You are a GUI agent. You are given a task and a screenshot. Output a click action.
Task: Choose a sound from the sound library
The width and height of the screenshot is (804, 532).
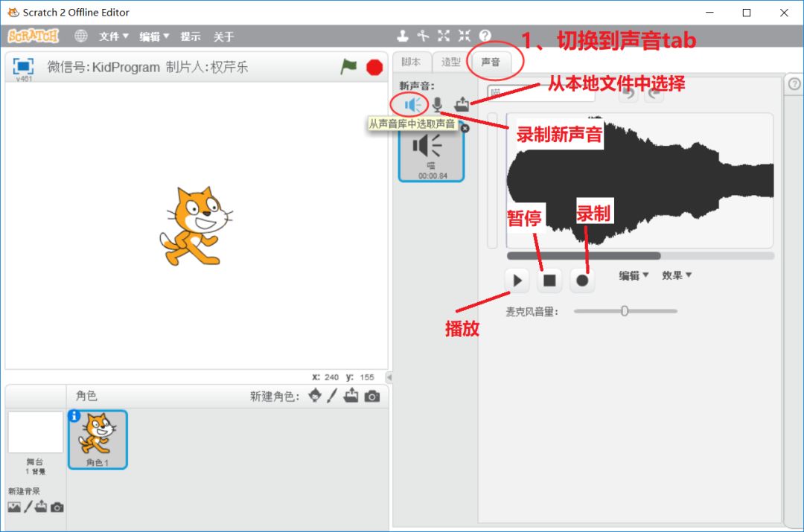(x=411, y=104)
